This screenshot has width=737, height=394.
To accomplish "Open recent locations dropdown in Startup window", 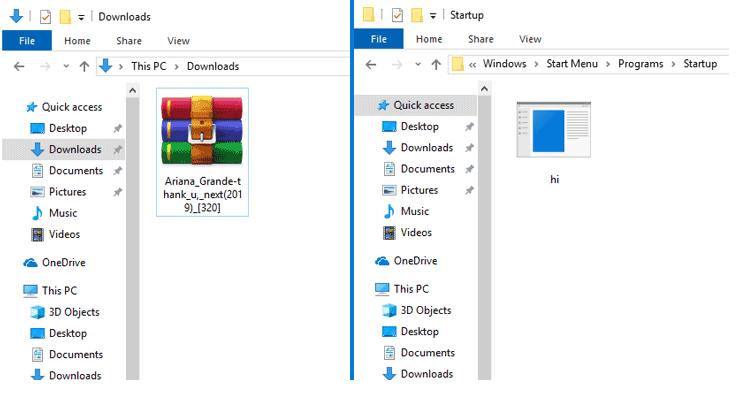I will (x=418, y=64).
